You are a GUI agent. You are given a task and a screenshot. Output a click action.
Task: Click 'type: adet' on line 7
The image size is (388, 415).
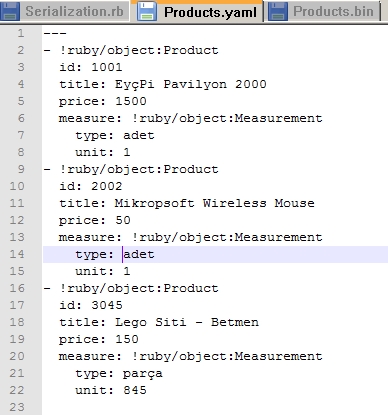(115, 136)
